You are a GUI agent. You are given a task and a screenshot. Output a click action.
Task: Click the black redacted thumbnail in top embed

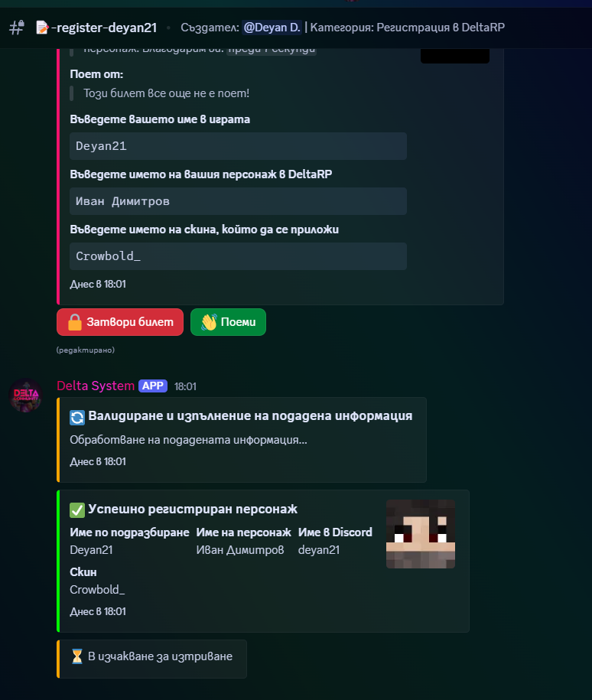pyautogui.click(x=455, y=56)
